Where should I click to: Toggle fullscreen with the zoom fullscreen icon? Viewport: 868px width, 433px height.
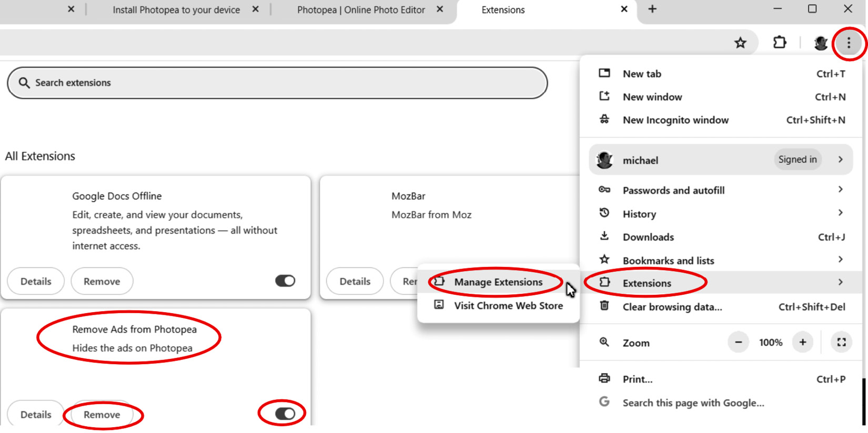click(x=841, y=342)
